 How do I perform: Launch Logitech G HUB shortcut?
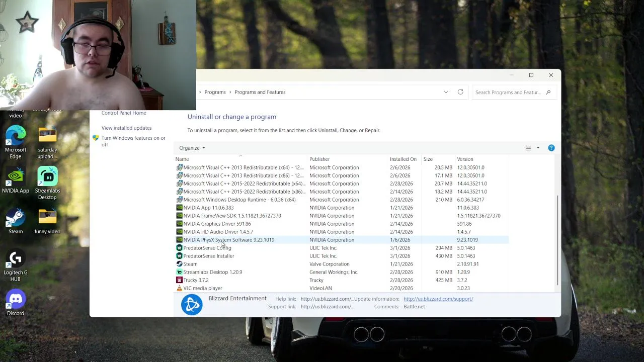tap(16, 265)
